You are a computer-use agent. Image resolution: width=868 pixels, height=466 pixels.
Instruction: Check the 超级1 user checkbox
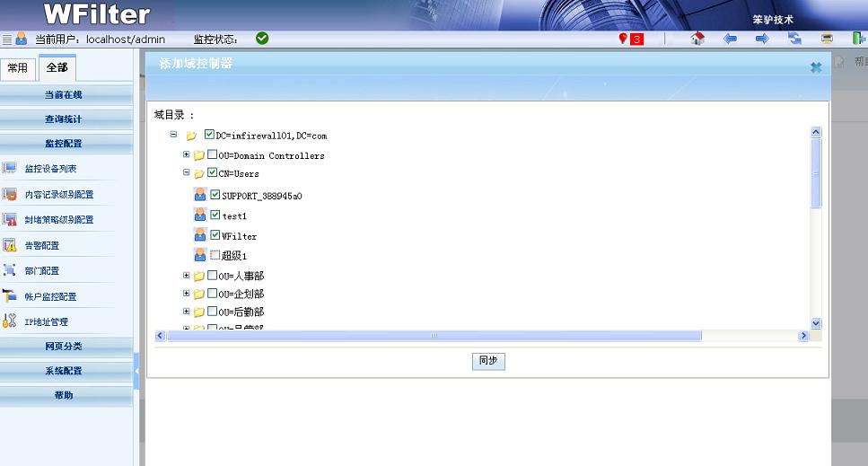215,255
